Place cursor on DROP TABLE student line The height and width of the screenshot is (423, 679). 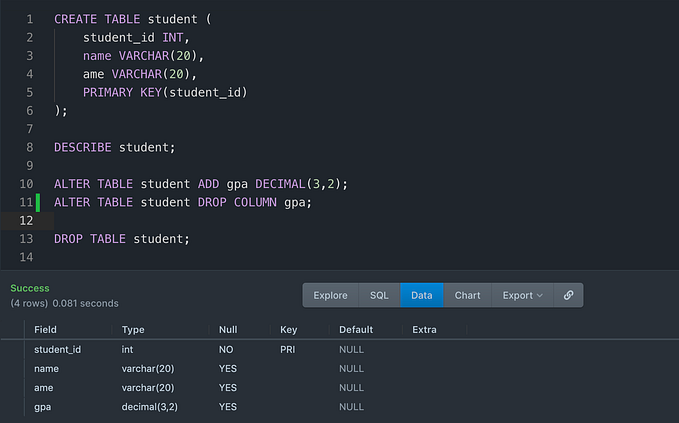[x=122, y=239]
